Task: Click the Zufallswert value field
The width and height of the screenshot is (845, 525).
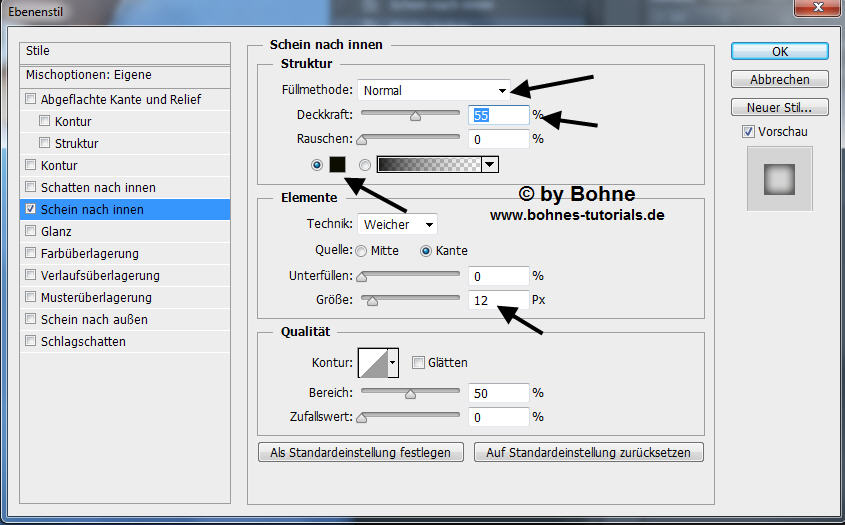Action: pos(498,417)
